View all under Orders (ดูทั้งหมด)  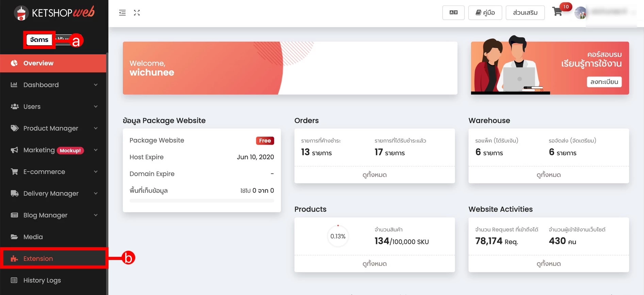[375, 175]
